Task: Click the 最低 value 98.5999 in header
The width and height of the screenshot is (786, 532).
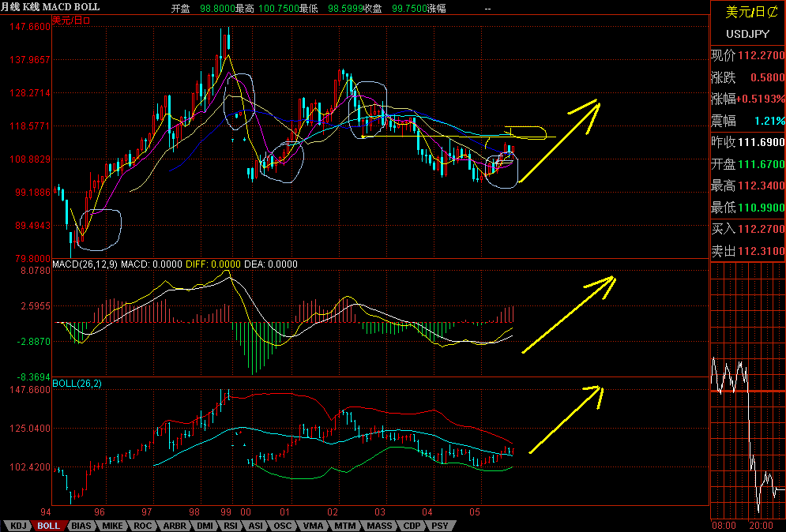Action: (345, 9)
